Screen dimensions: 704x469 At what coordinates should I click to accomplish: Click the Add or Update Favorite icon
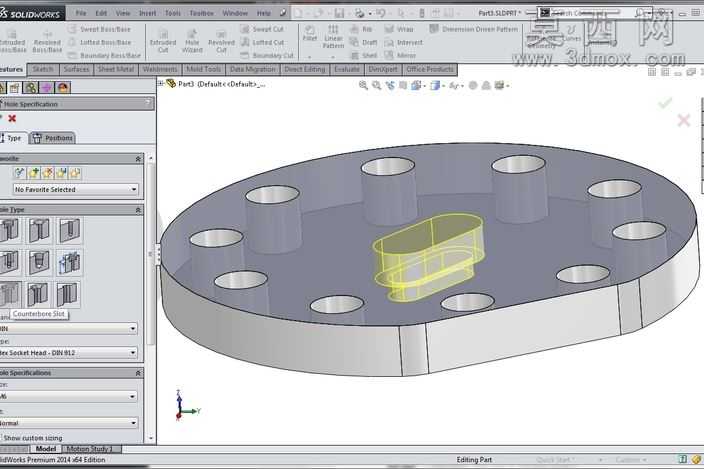coord(34,173)
